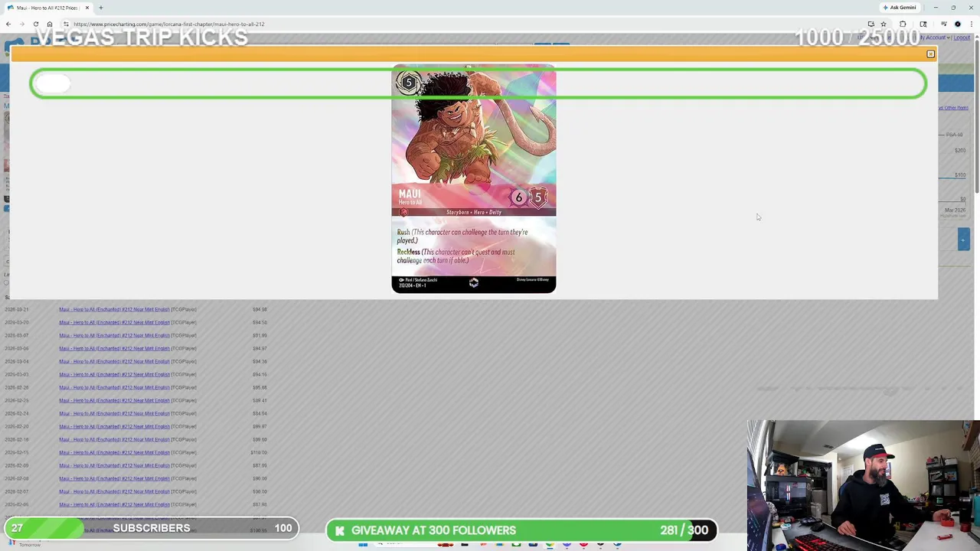Select the date 2026-02-15
This screenshot has height=551, width=980.
pos(17,452)
